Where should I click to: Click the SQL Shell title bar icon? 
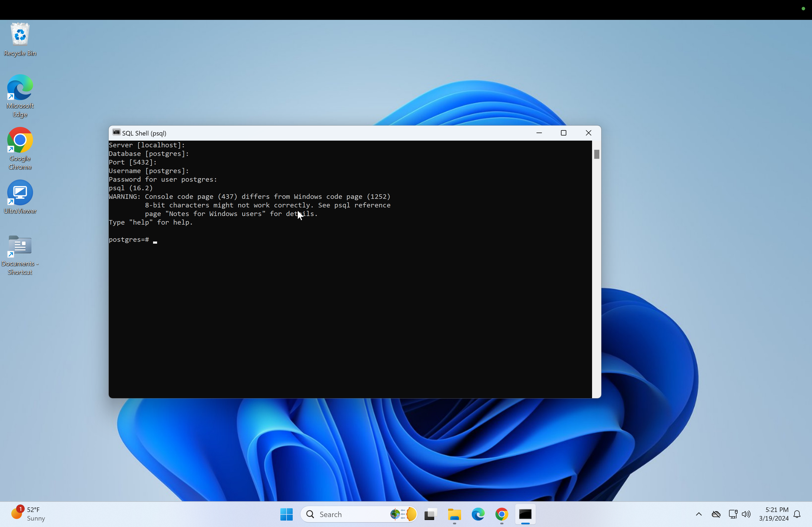pos(116,133)
